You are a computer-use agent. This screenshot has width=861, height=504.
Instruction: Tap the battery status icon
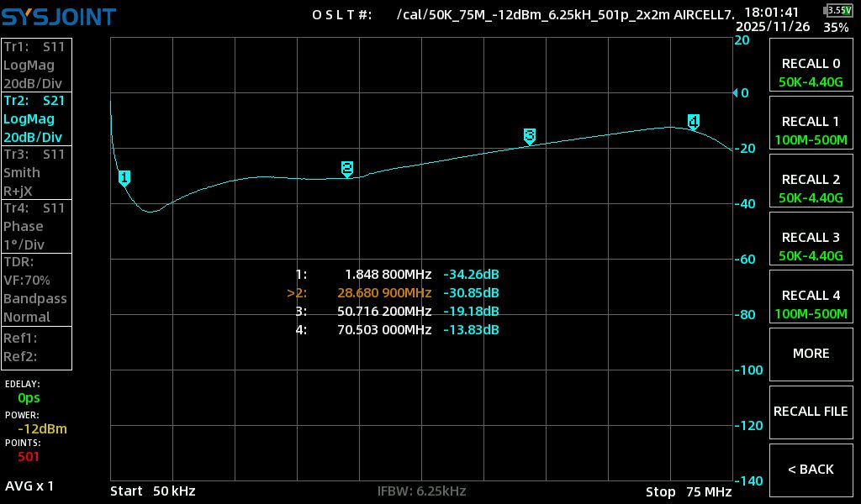click(837, 10)
